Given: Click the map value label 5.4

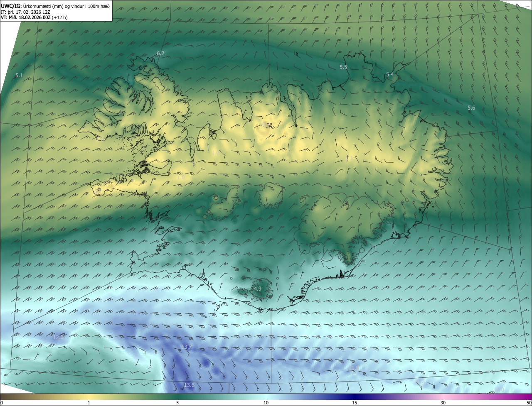Looking at the screenshot, I should click(390, 75).
